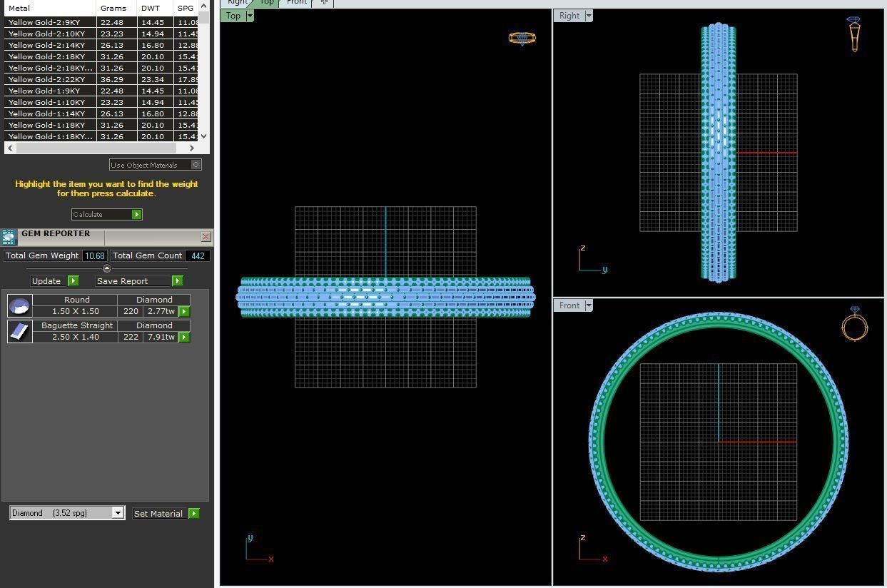
Task: Open the Right viewport dropdown arrow
Action: pos(589,16)
